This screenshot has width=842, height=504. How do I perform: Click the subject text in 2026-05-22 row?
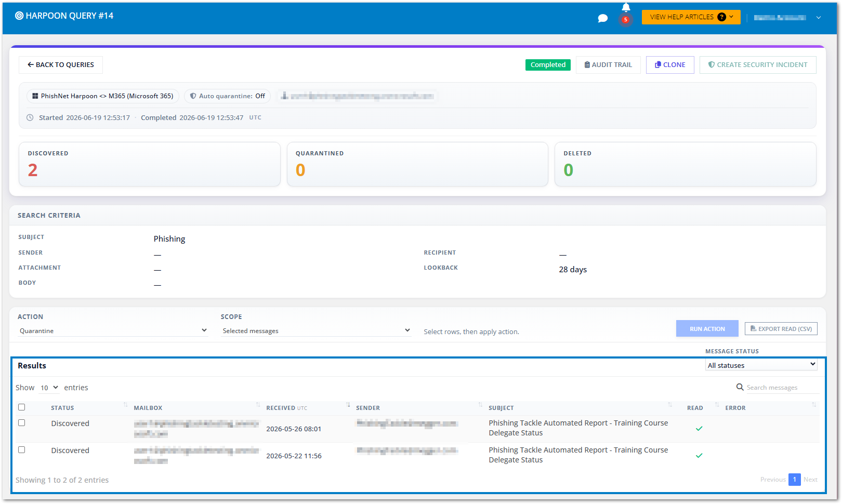click(578, 455)
